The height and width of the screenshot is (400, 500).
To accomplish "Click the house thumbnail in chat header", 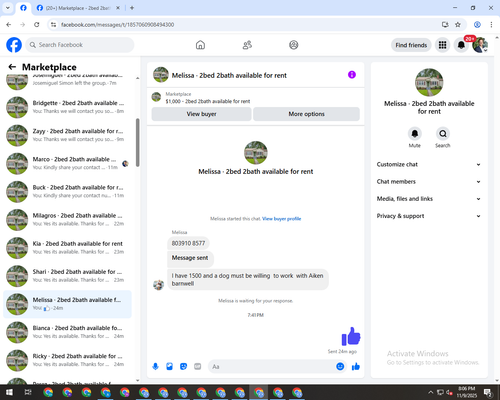I will click(x=161, y=75).
